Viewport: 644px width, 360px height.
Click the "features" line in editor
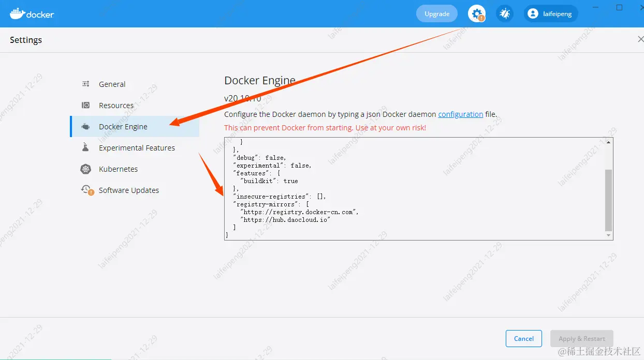(x=257, y=173)
